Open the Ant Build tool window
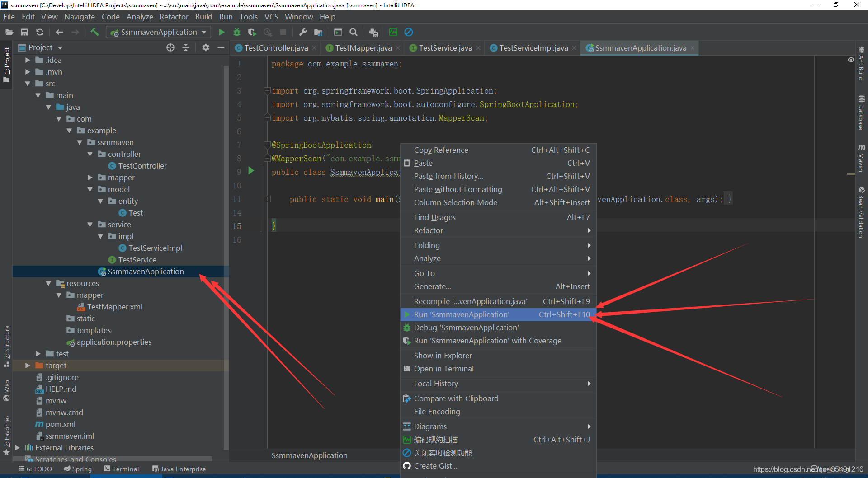Image resolution: width=868 pixels, height=478 pixels. [861, 63]
